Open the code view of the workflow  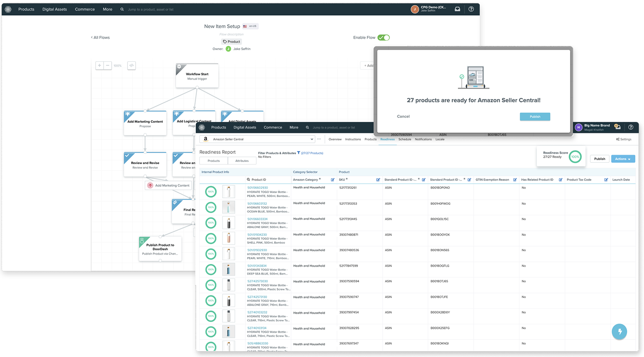tap(131, 65)
